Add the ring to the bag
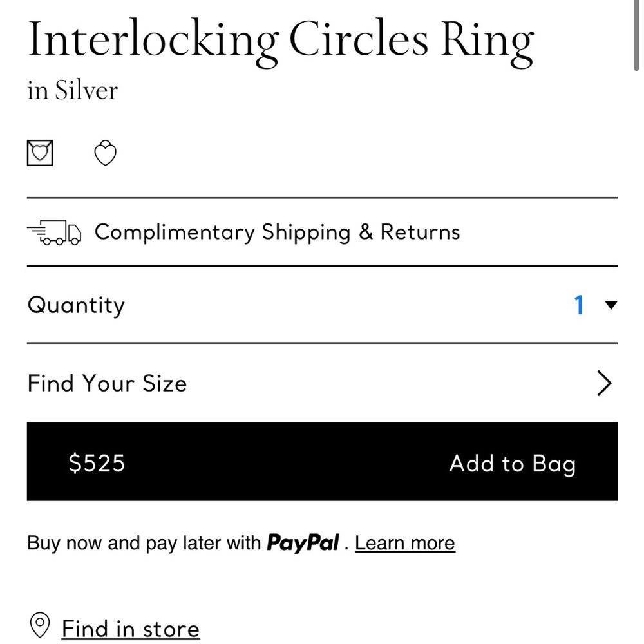This screenshot has height=644, width=644. (513, 464)
